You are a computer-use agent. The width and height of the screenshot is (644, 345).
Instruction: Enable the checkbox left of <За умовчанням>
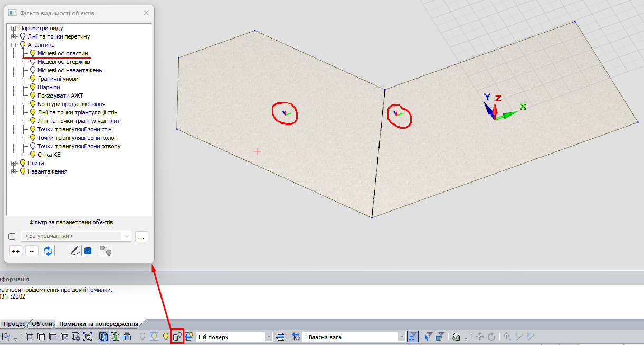[12, 237]
